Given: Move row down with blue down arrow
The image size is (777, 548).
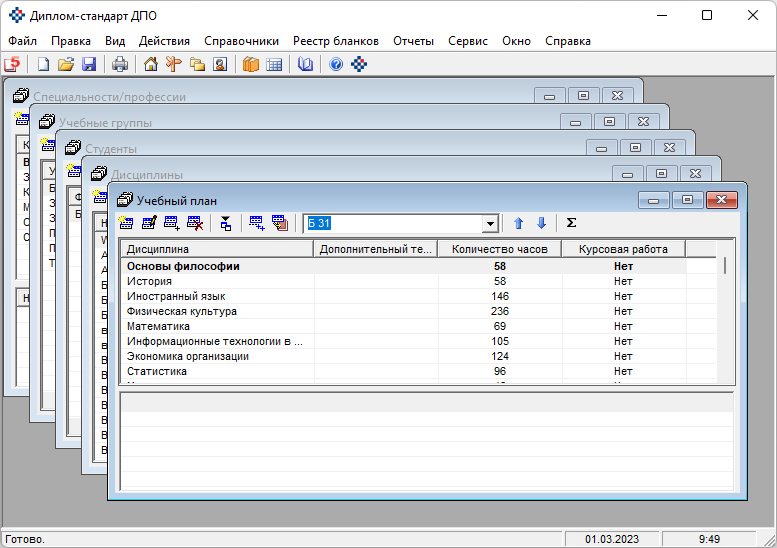Looking at the screenshot, I should tap(541, 223).
